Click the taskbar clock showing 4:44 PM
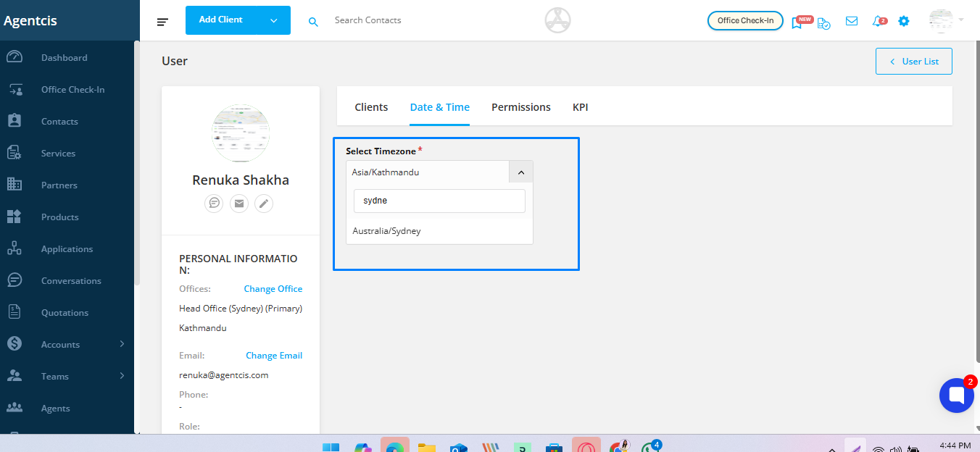The width and height of the screenshot is (980, 452). point(955,445)
